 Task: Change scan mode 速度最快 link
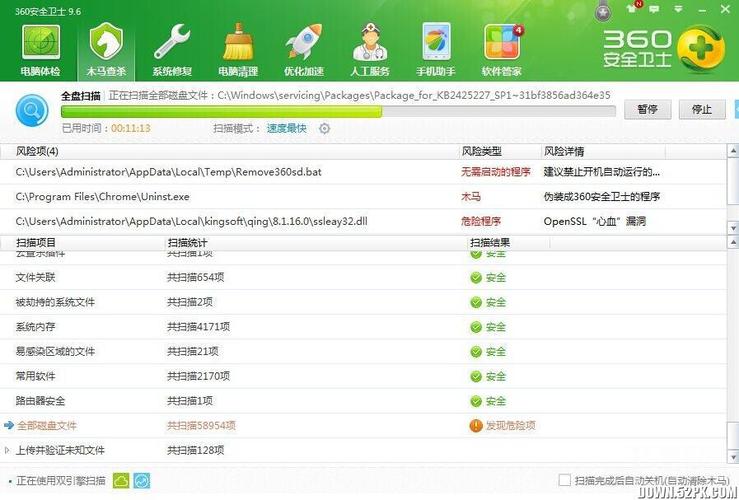pos(287,128)
